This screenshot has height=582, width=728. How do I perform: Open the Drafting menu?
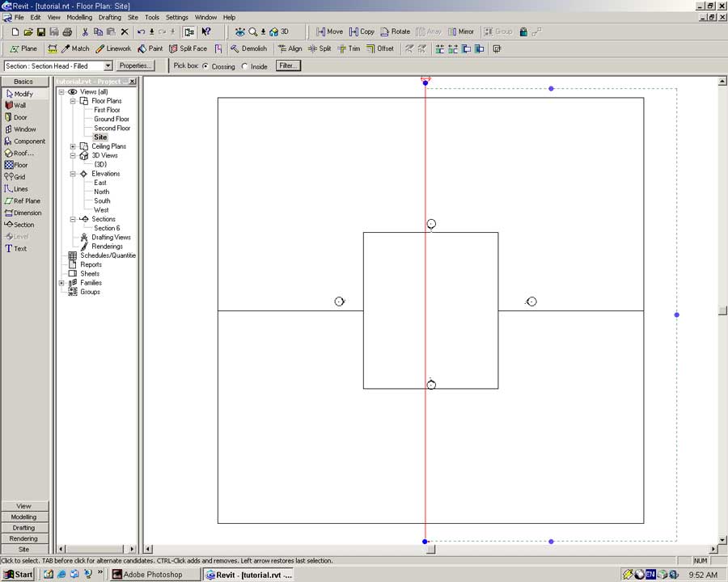point(109,17)
